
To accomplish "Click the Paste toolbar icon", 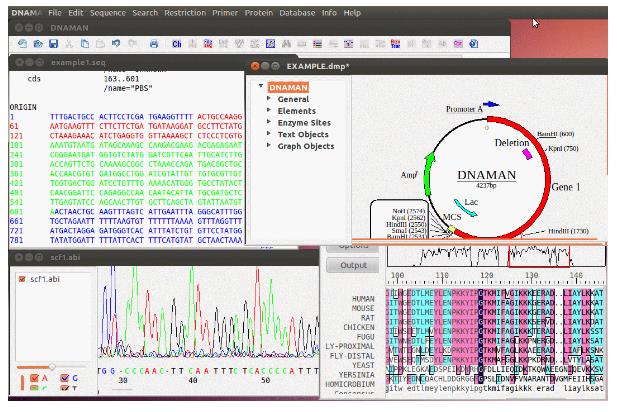I will tap(100, 44).
